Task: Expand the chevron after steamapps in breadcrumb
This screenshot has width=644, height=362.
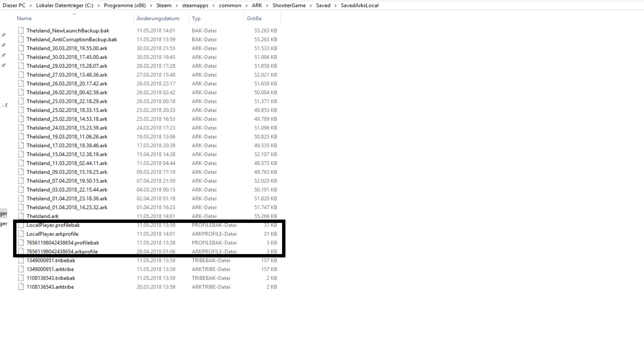Action: [x=213, y=6]
